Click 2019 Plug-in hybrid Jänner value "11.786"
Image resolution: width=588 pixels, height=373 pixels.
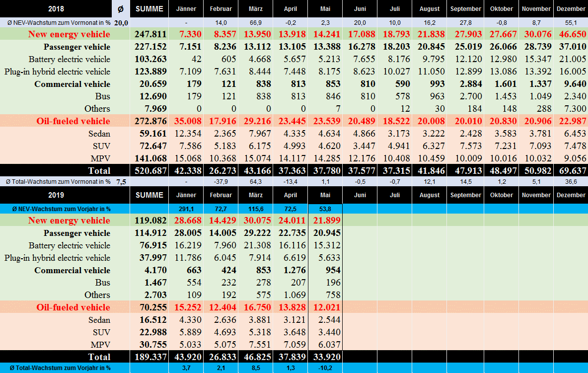188,258
